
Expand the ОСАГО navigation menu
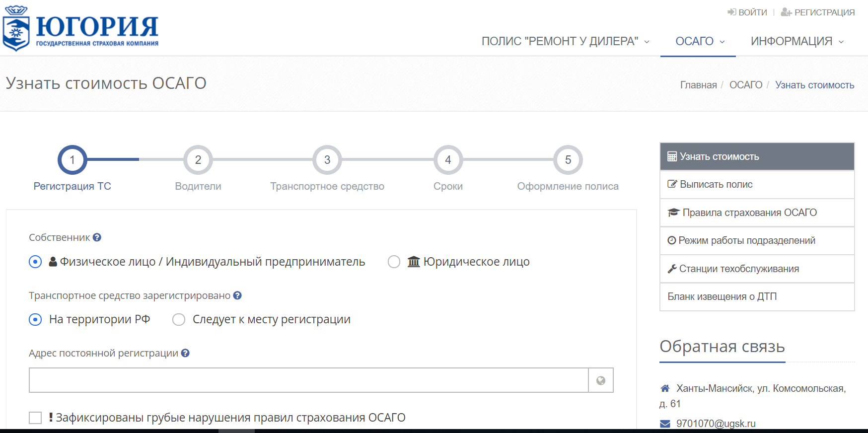click(699, 41)
